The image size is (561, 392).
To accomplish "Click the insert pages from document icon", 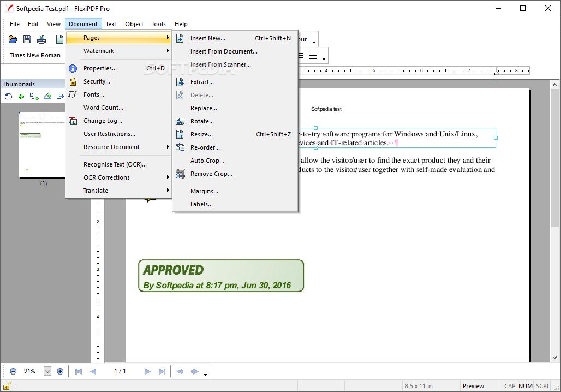I will coord(34,96).
